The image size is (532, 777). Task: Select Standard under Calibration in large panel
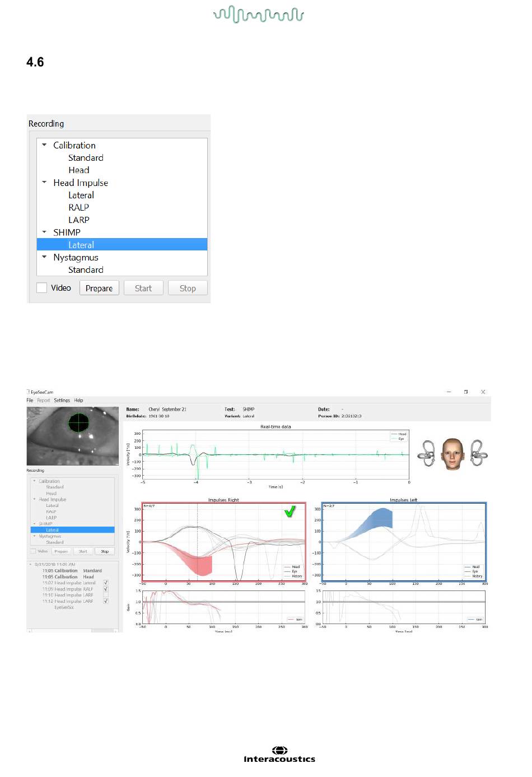86,158
